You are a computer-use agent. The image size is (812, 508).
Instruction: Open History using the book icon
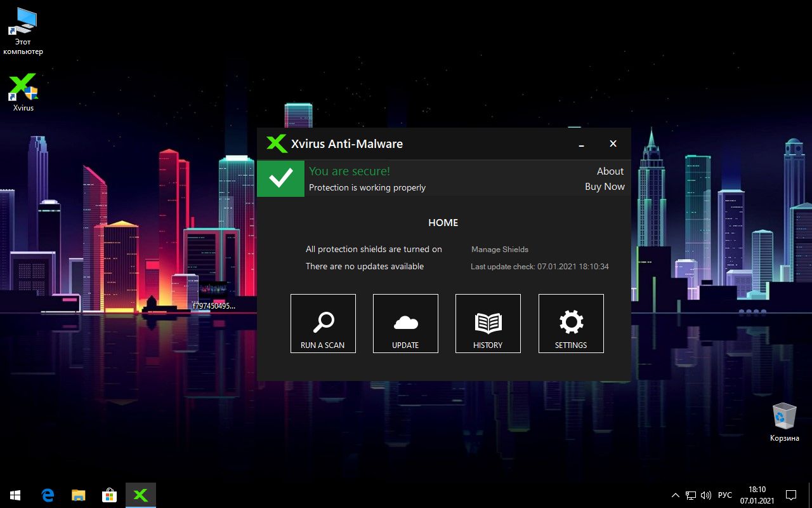coord(488,321)
